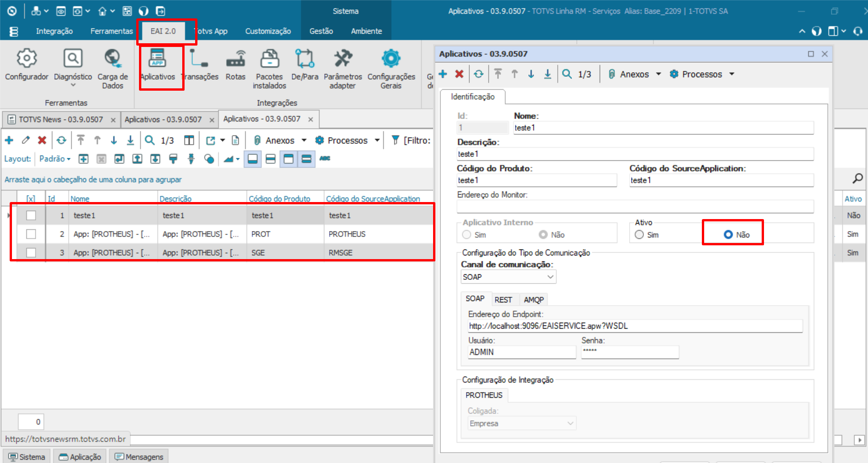
Task: Refresh the grid list with the refresh icon
Action: pyautogui.click(x=62, y=140)
